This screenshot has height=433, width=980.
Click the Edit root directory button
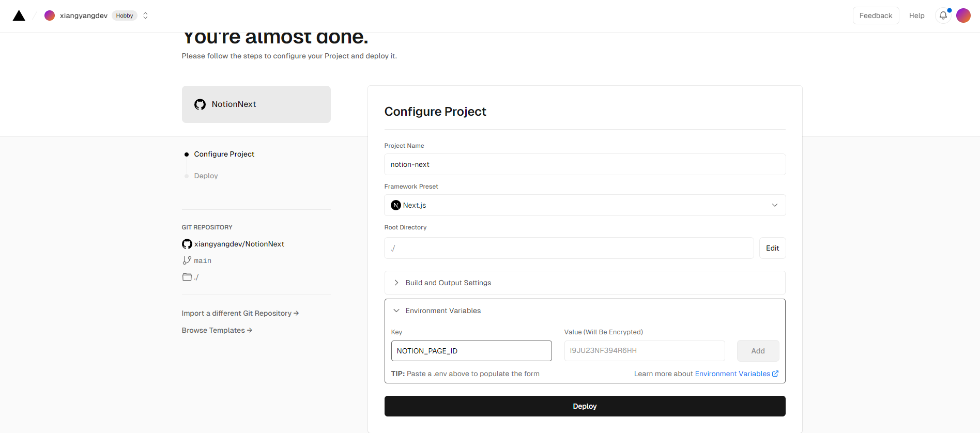pos(773,248)
